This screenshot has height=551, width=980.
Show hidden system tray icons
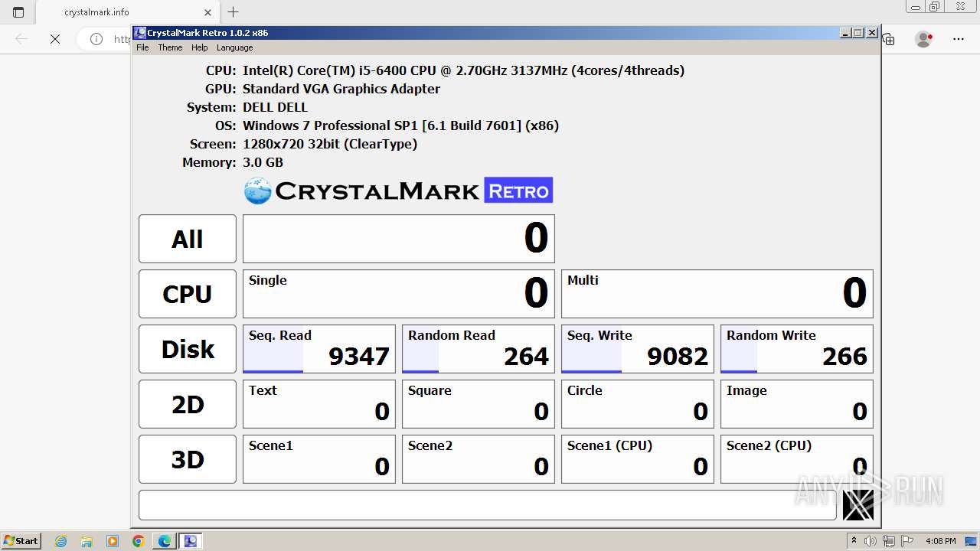pyautogui.click(x=854, y=541)
